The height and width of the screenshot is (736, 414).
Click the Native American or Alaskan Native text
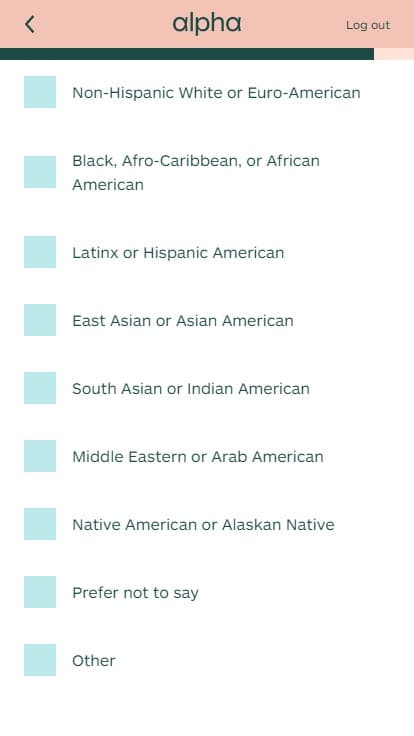[x=203, y=524]
